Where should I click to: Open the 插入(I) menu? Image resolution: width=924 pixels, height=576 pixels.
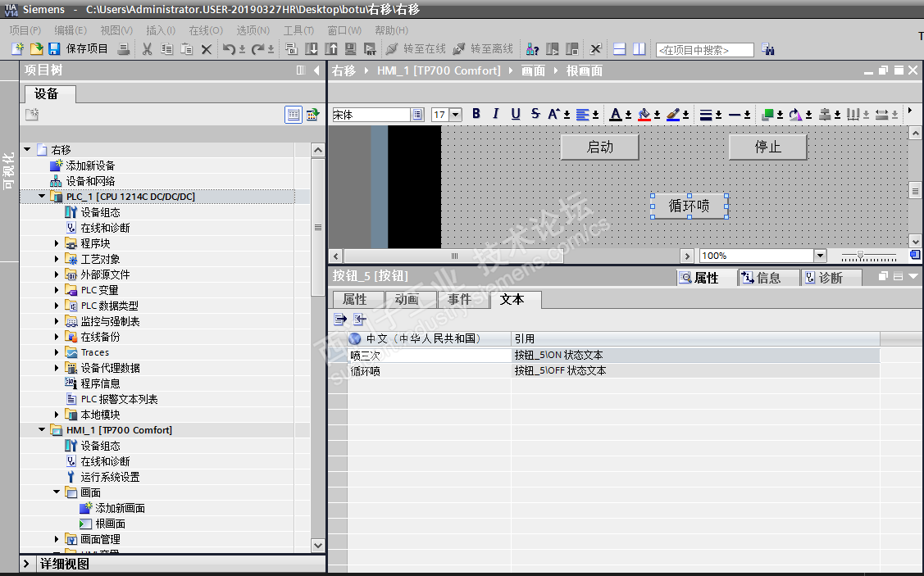click(161, 30)
